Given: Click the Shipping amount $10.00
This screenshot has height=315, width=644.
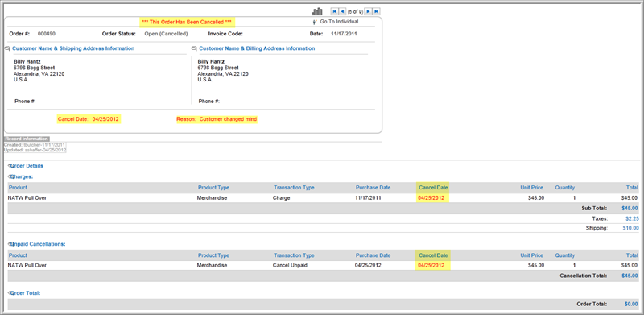Looking at the screenshot, I should coord(630,228).
